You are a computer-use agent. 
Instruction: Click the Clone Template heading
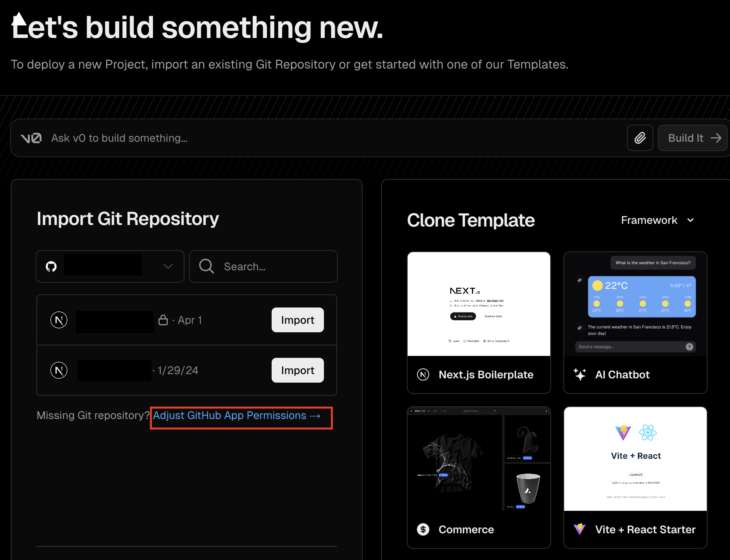(x=471, y=220)
